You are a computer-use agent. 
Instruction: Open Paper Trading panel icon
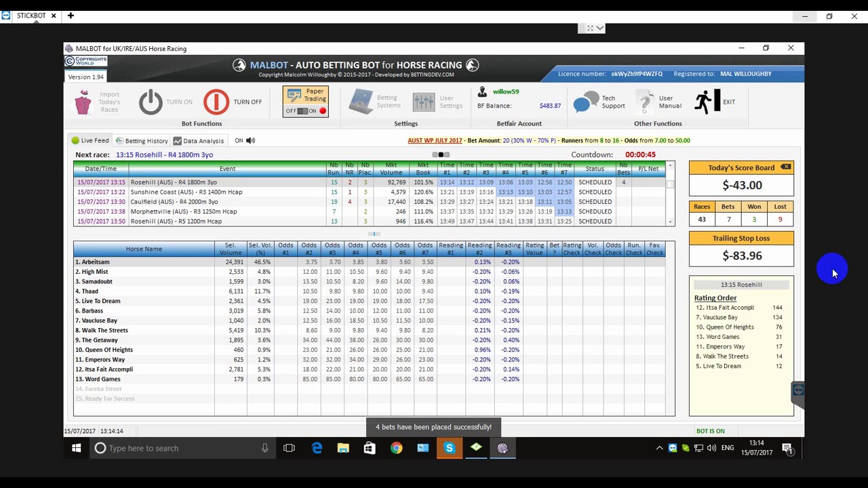coord(294,96)
